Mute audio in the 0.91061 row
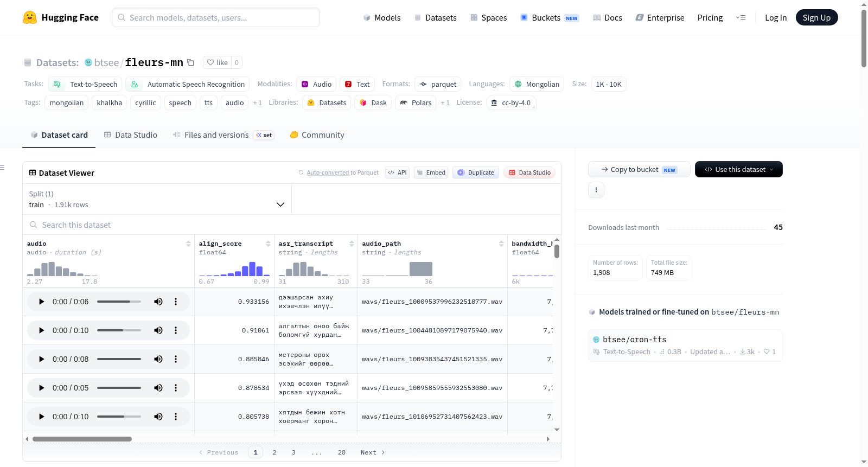This screenshot has height=467, width=868. click(158, 330)
